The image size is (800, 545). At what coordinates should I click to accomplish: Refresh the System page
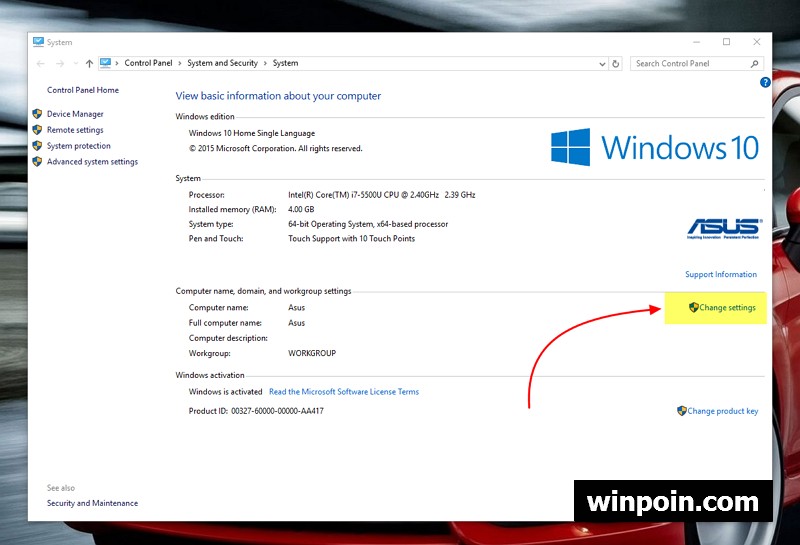click(616, 64)
